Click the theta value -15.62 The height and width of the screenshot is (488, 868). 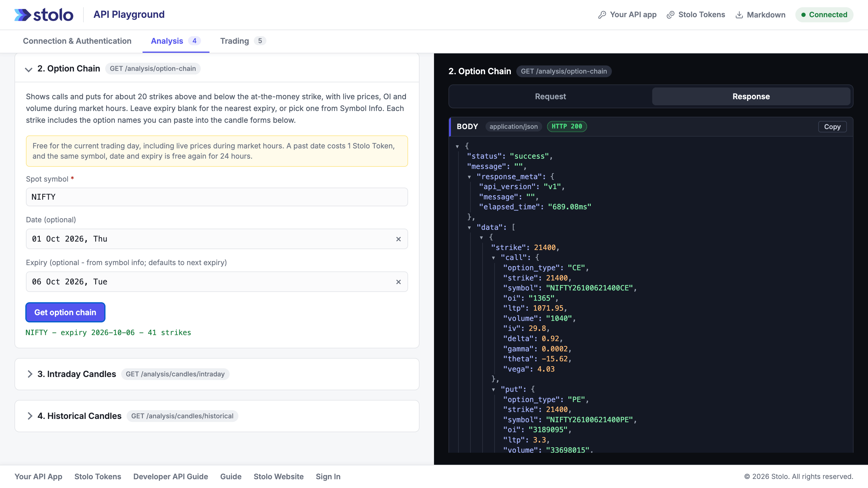tap(555, 359)
